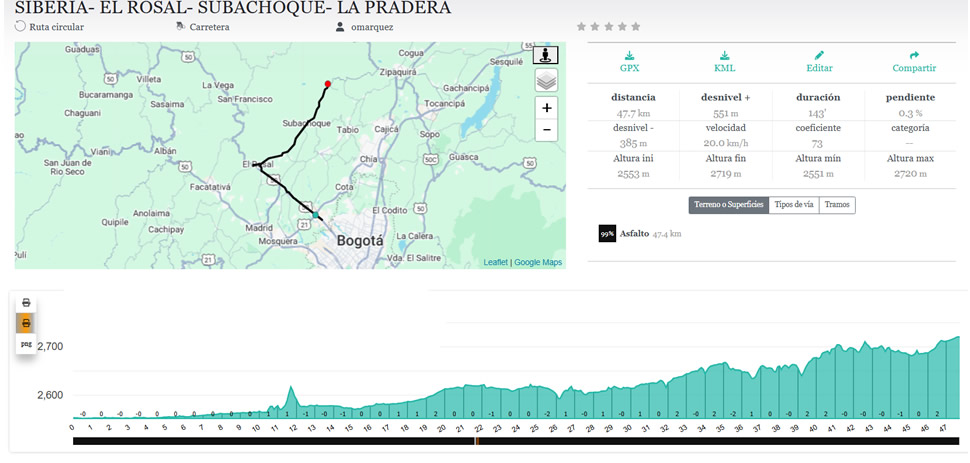Open the map layers selector
This screenshot has width=970, height=463.
pyautogui.click(x=546, y=81)
